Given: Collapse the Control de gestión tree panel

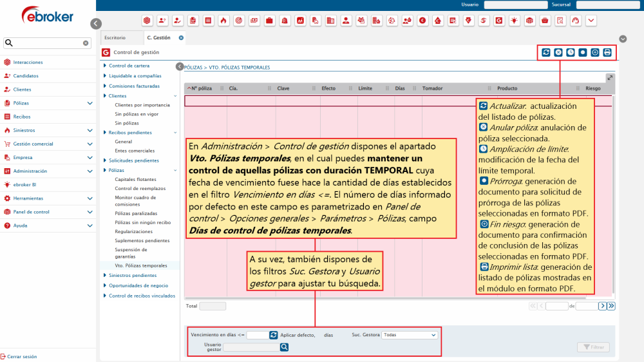Looking at the screenshot, I should (180, 66).
